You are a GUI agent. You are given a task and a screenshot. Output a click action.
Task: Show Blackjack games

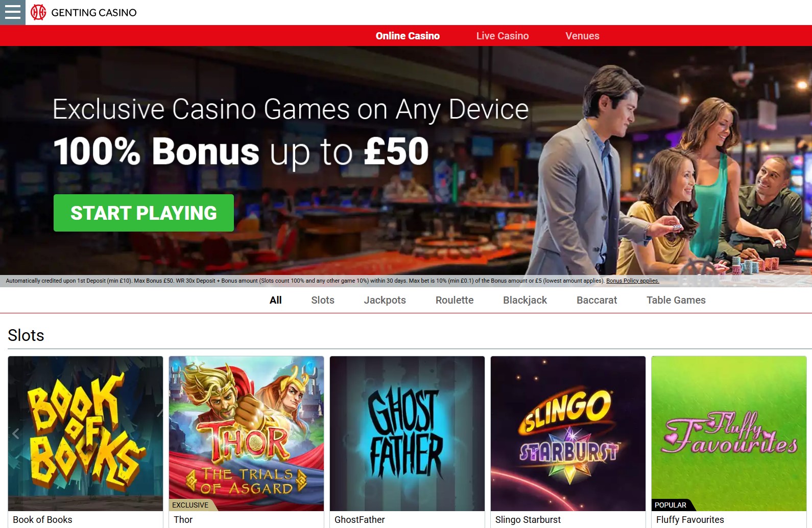coord(525,300)
